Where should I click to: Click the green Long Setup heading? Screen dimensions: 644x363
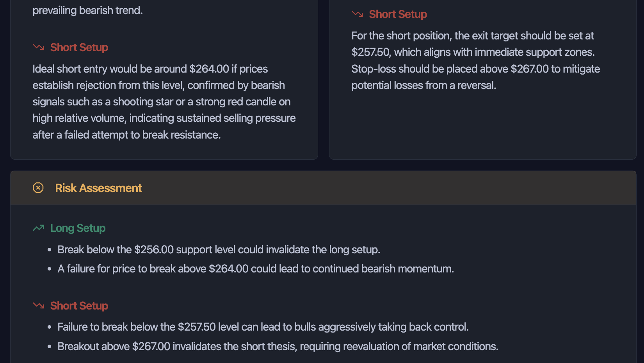[78, 228]
